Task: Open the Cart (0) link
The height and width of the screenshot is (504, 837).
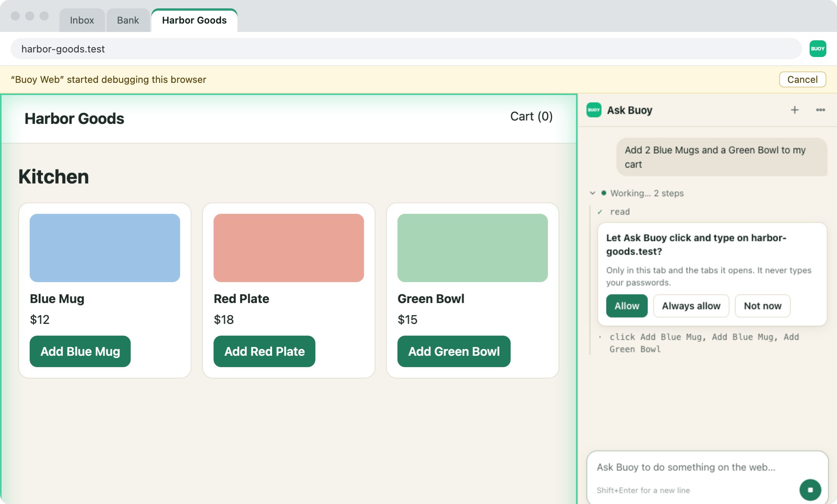Action: [531, 116]
